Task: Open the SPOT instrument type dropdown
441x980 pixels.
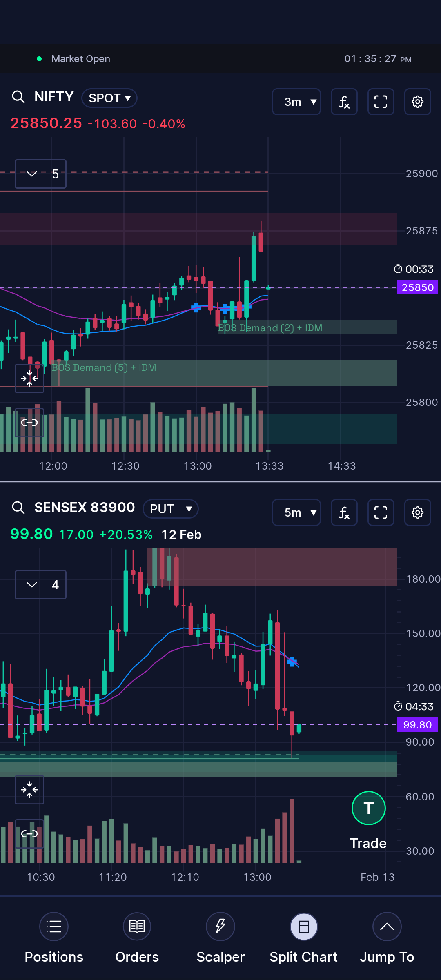Action: click(109, 98)
